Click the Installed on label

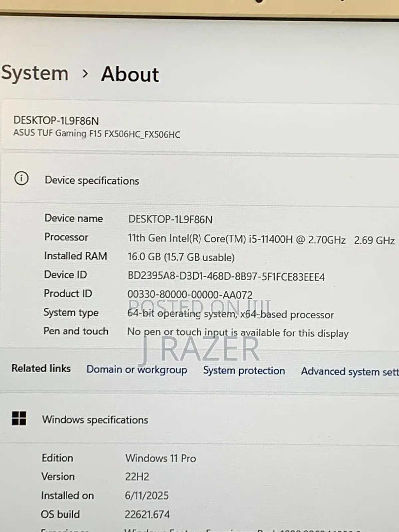coord(67,496)
